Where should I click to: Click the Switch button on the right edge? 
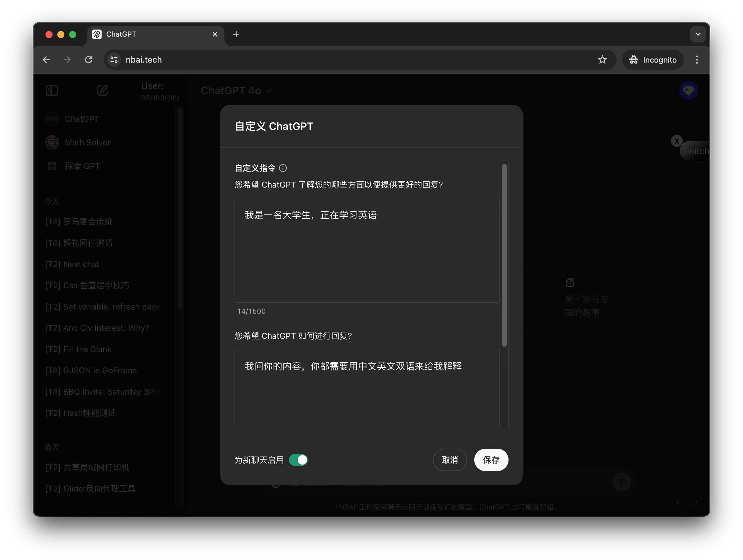pos(695,151)
